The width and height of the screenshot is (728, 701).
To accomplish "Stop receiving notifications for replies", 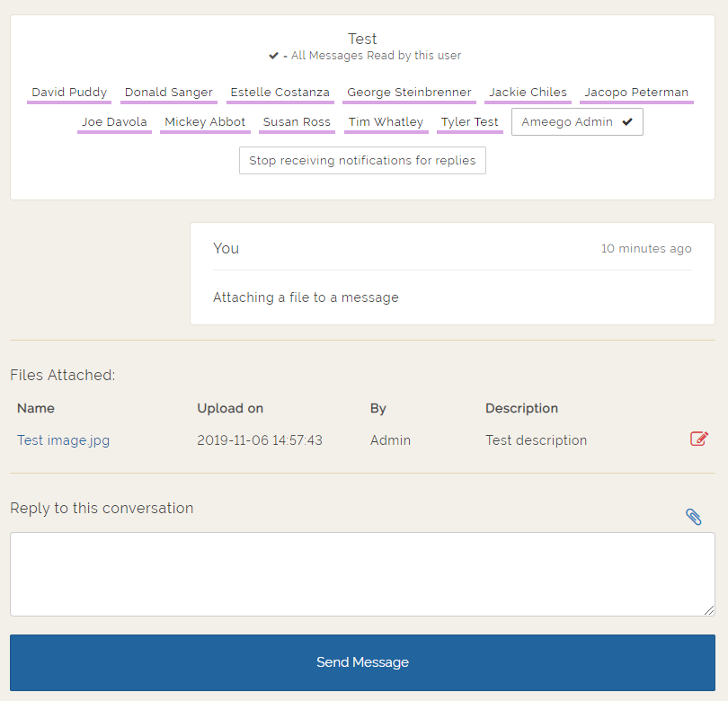I will [362, 161].
